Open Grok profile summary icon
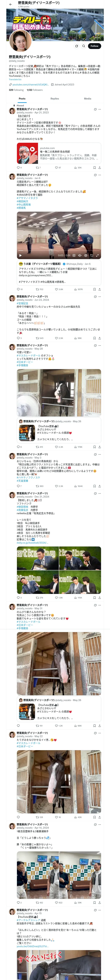The height and width of the screenshot is (980, 110). coord(76,46)
